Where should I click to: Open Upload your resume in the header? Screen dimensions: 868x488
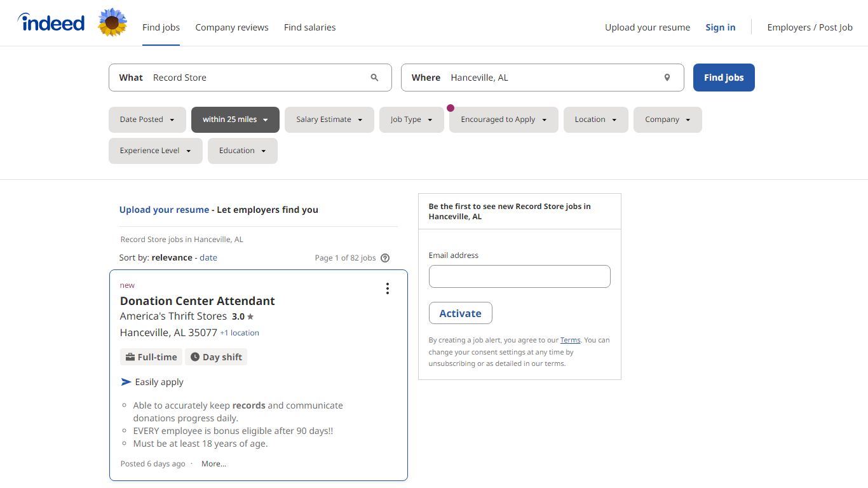click(x=648, y=27)
